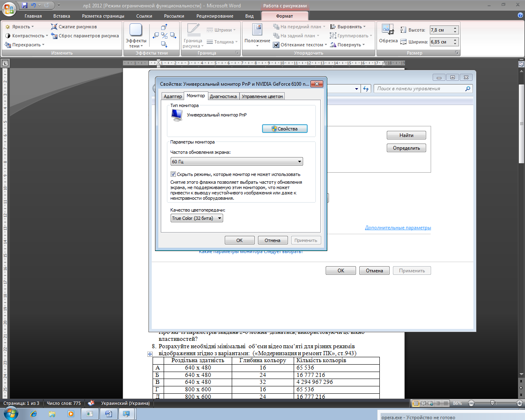
Task: Decrease width with spinner down arrow
Action: [x=455, y=44]
